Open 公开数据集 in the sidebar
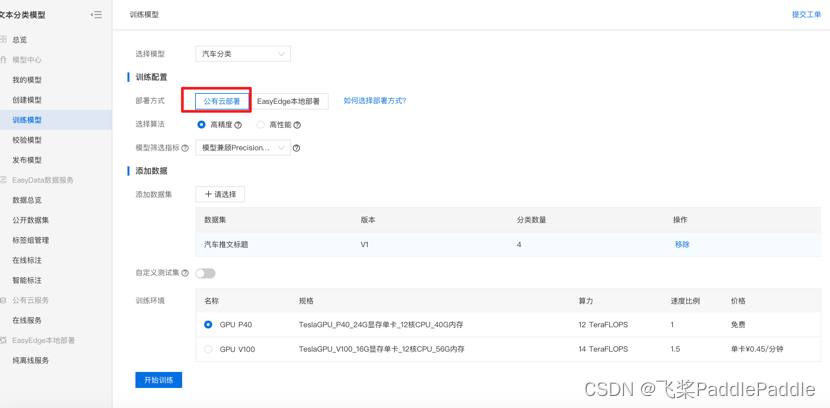830x408 pixels. pos(31,220)
